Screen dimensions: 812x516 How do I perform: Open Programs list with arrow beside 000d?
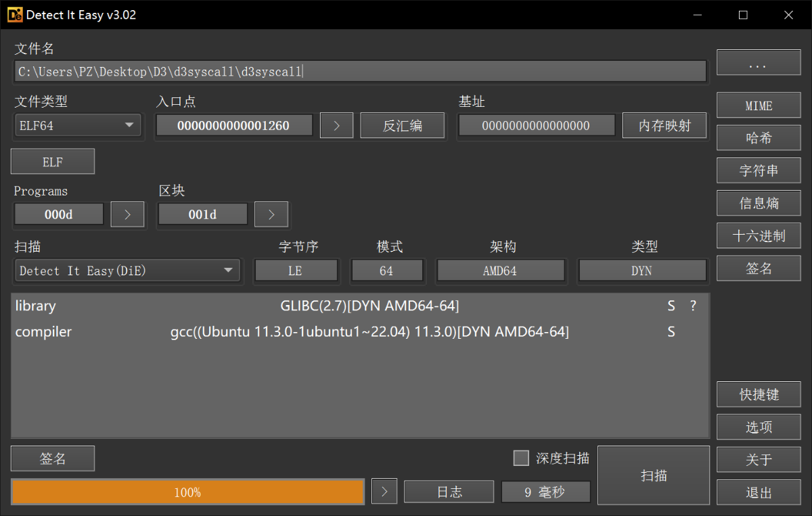128,214
